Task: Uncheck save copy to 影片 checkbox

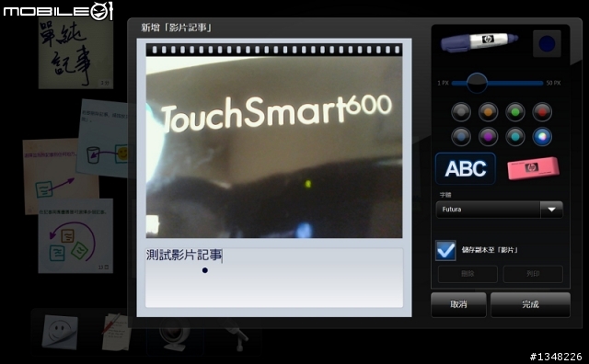Action: [x=445, y=250]
